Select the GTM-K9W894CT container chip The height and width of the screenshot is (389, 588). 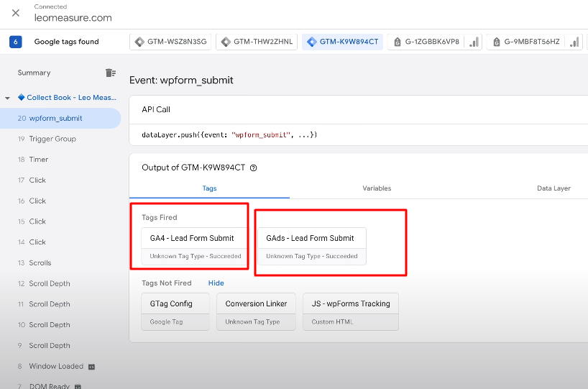pos(342,42)
